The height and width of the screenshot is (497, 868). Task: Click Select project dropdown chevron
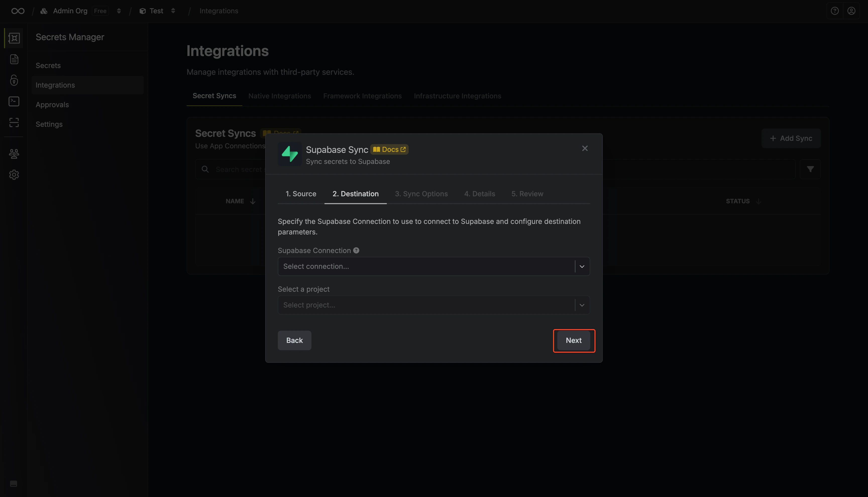(x=582, y=305)
